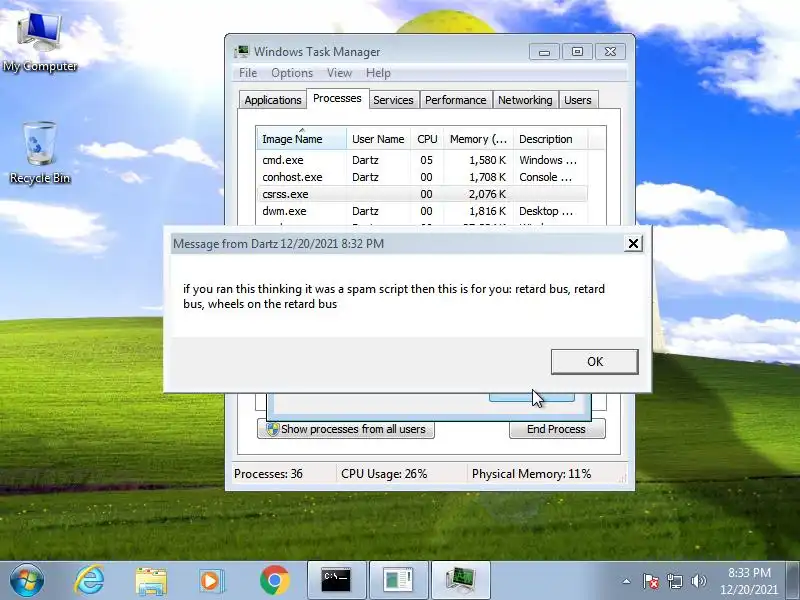Open Action Center flag tray icon
Image resolution: width=800 pixels, height=600 pixels.
tap(650, 581)
